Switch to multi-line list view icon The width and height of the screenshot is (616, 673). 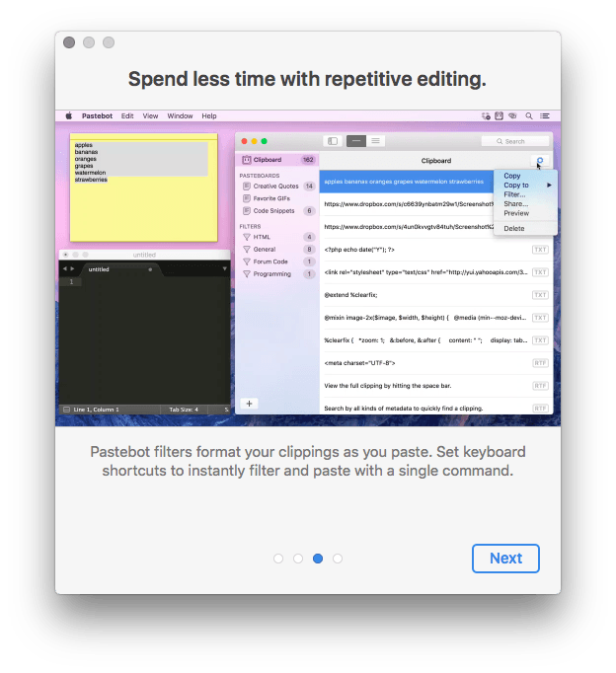click(x=375, y=141)
